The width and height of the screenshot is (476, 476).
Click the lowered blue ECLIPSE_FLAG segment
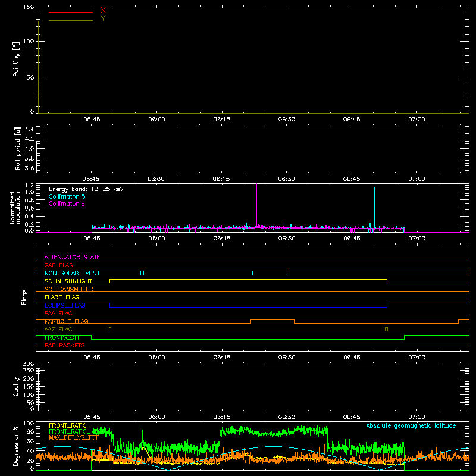coord(248,307)
